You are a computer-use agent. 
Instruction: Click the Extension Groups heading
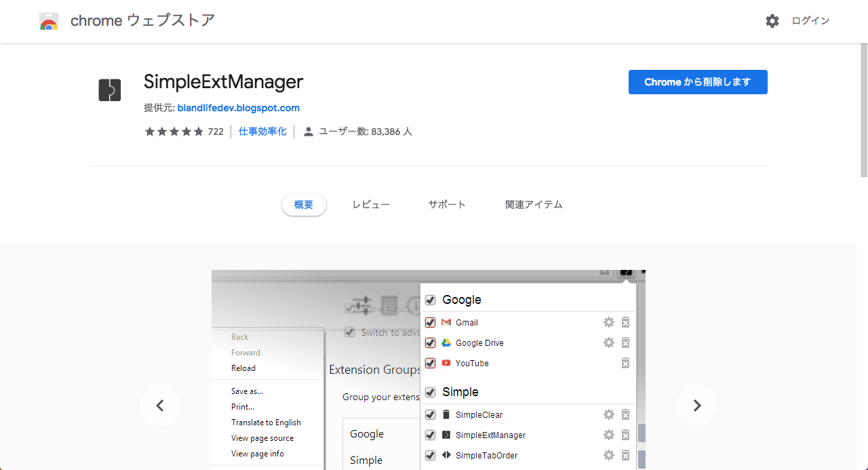tap(375, 370)
